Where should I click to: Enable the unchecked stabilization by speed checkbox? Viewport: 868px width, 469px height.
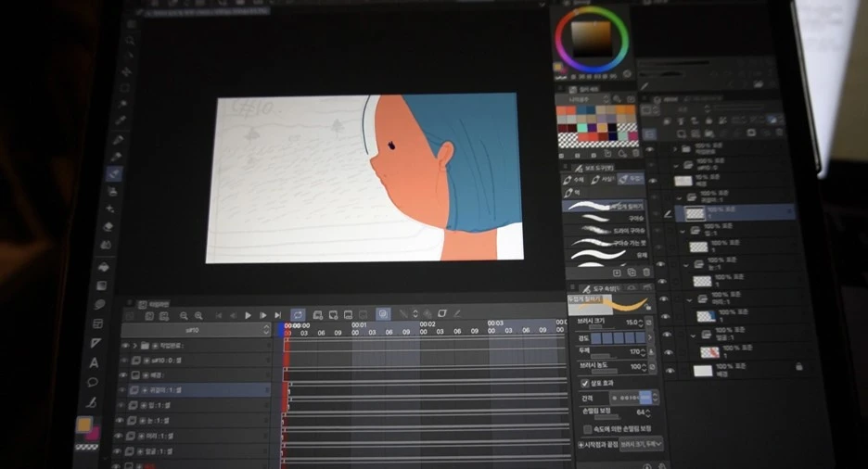tap(588, 430)
